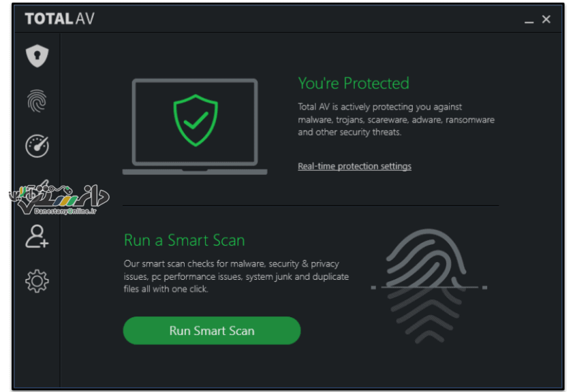Open the add user sidebar icon
Image resolution: width=575 pixels, height=392 pixels.
click(x=37, y=236)
